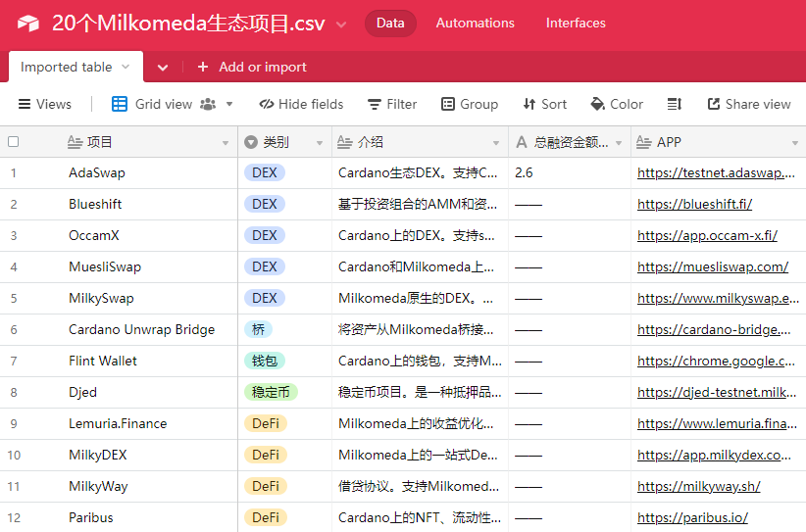Viewport: 806px width, 532px height.
Task: Open the Color paint bucket tool
Action: point(617,104)
